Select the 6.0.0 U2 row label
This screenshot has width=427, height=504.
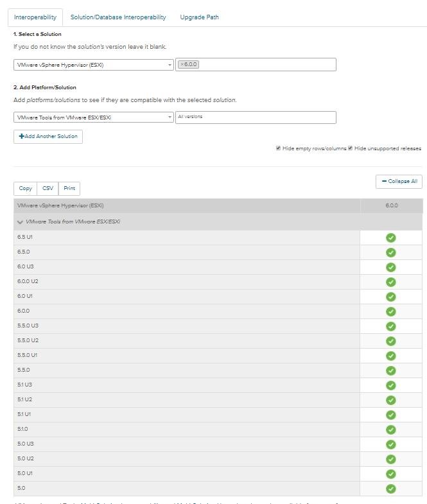tap(28, 281)
